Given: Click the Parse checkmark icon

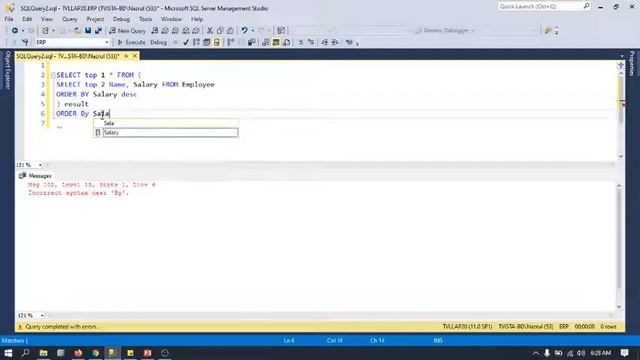Looking at the screenshot, I should click(186, 42).
